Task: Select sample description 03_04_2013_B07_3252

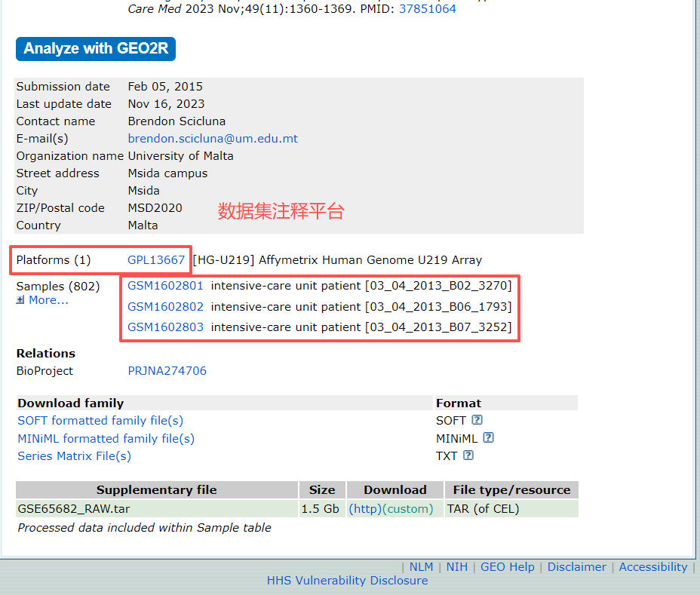Action: pos(438,327)
